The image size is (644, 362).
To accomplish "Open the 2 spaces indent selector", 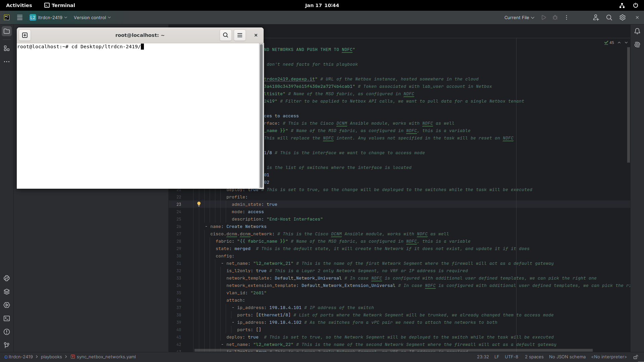I will [534, 357].
